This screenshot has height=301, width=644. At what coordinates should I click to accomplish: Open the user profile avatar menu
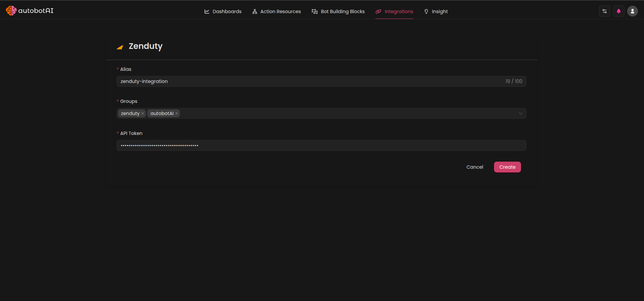click(633, 11)
